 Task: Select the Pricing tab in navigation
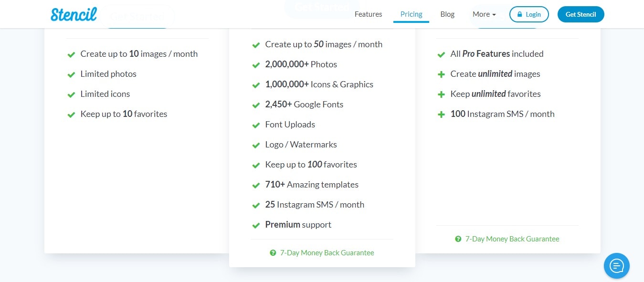click(411, 14)
